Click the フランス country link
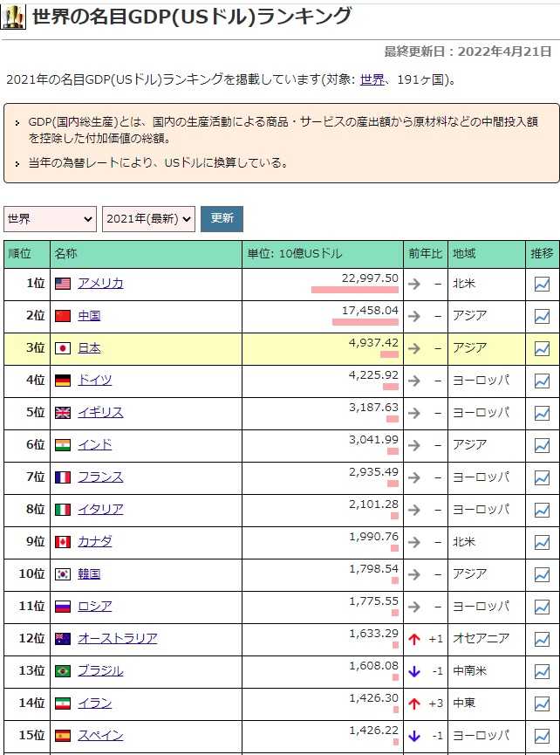 (x=100, y=477)
